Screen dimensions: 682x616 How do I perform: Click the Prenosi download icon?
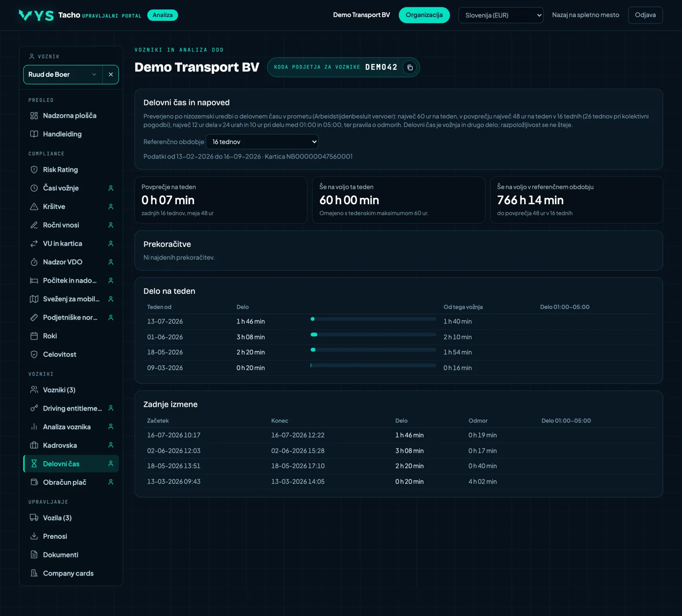click(34, 536)
